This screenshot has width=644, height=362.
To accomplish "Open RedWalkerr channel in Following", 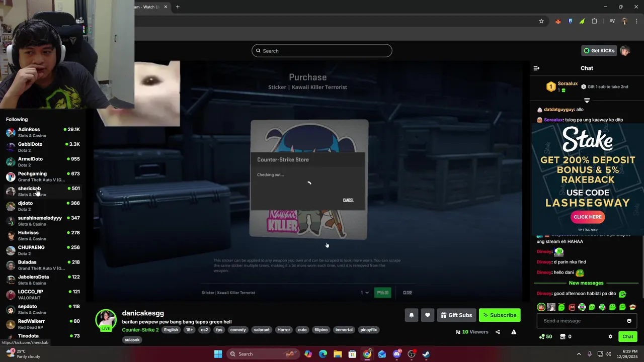I will click(x=43, y=324).
